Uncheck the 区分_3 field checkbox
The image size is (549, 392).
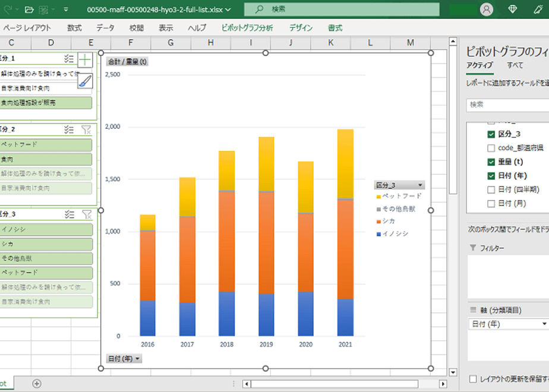[x=491, y=134]
